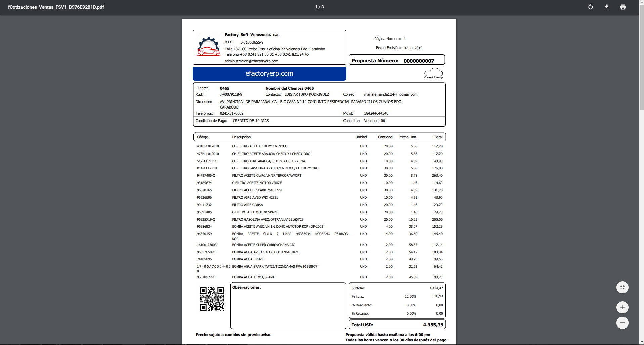644x345 pixels.
Task: Click consultant Vendedor 06
Action: click(374, 121)
